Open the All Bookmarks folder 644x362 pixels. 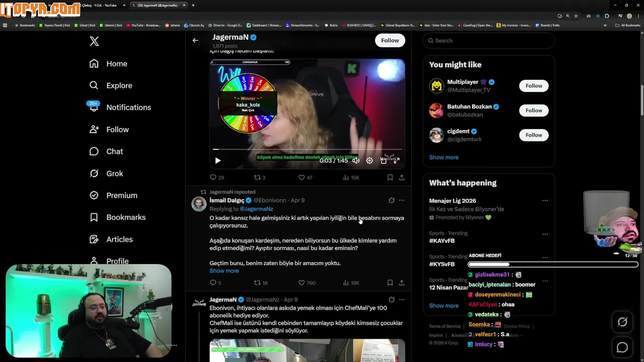point(627,25)
